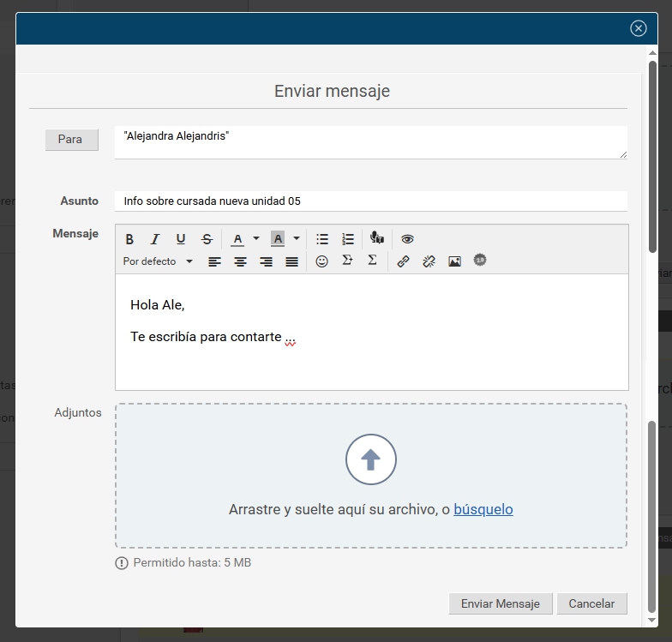Open the emoji smiley picker
The image size is (672, 642).
[x=322, y=261]
